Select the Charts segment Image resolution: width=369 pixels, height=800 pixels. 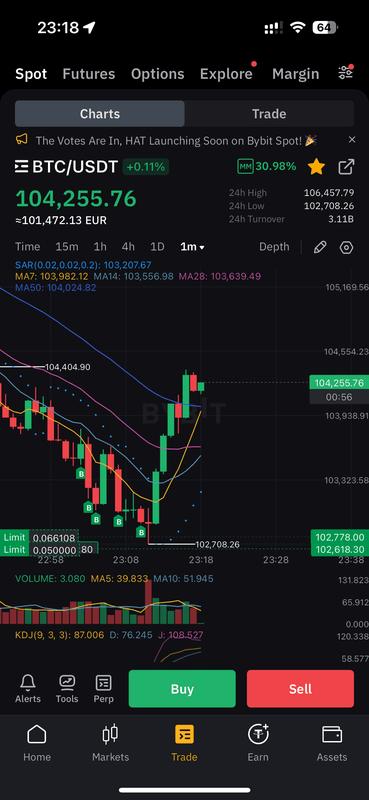click(100, 114)
